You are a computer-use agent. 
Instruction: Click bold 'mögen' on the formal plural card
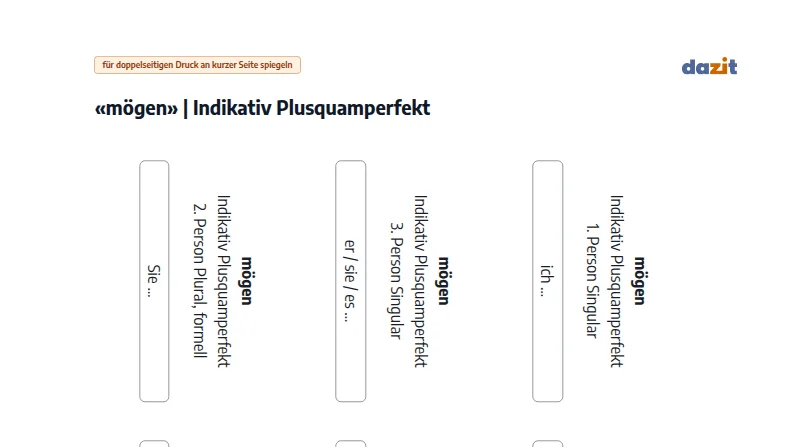(246, 281)
